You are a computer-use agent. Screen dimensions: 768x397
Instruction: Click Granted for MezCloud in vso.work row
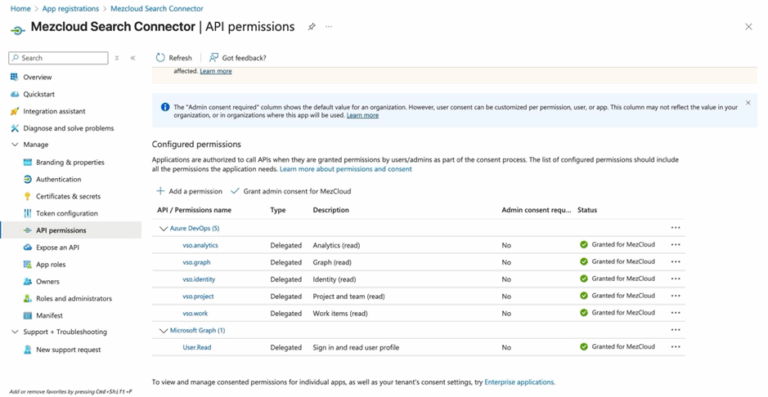[x=623, y=312]
